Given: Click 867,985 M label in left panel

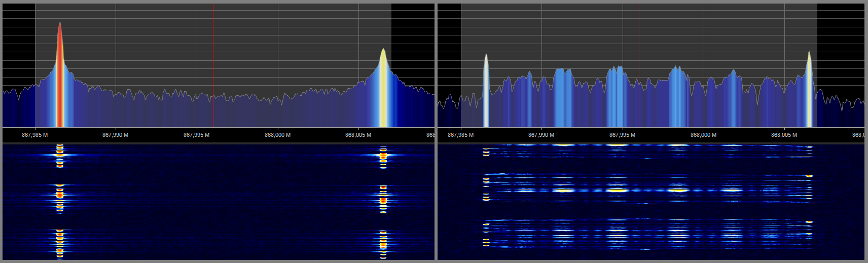Looking at the screenshot, I should [x=34, y=135].
